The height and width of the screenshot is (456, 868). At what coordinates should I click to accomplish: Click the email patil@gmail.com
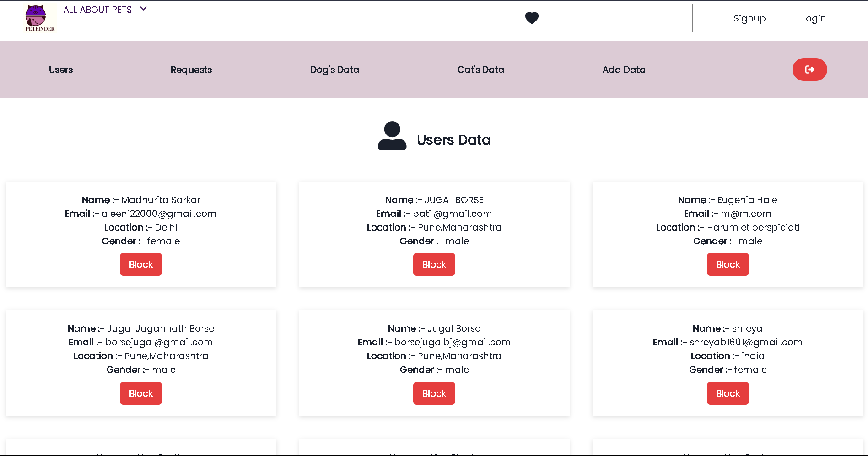[452, 214]
